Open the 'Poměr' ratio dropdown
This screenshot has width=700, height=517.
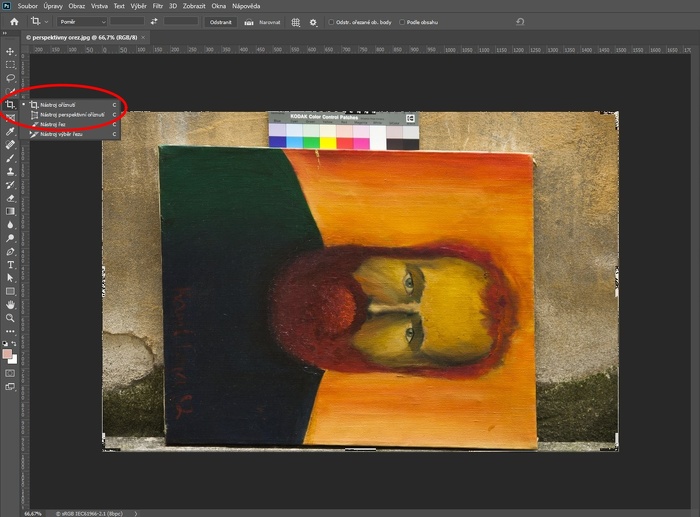(x=81, y=21)
